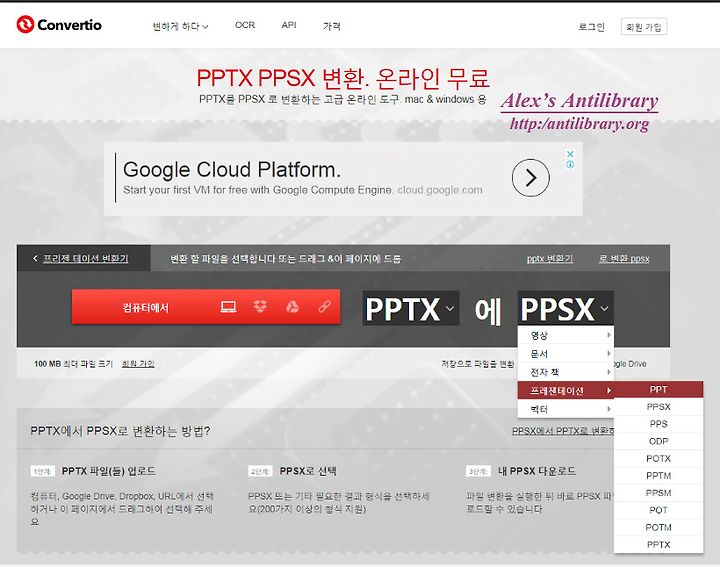Click the 로그인 login link

pyautogui.click(x=591, y=27)
